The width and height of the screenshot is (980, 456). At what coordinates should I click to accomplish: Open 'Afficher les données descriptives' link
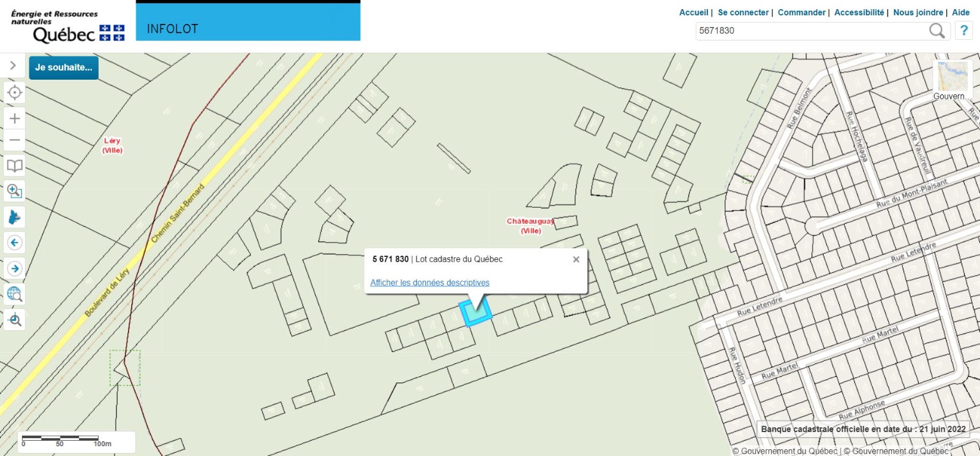[430, 283]
